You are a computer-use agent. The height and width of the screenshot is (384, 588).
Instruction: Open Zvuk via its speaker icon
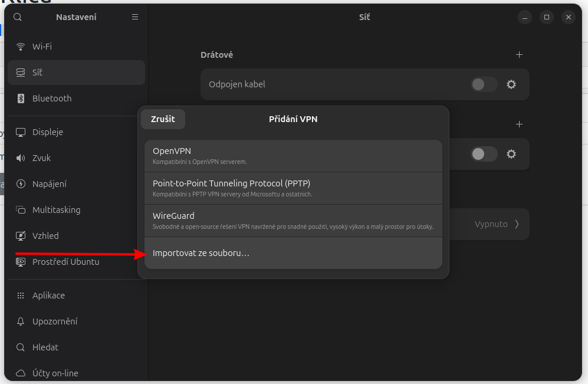coord(21,158)
